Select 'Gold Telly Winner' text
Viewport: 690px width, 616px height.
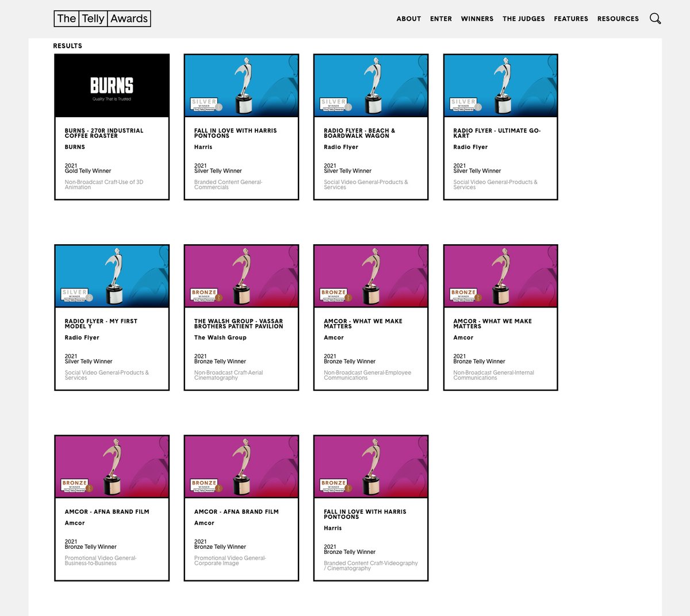[x=88, y=171]
